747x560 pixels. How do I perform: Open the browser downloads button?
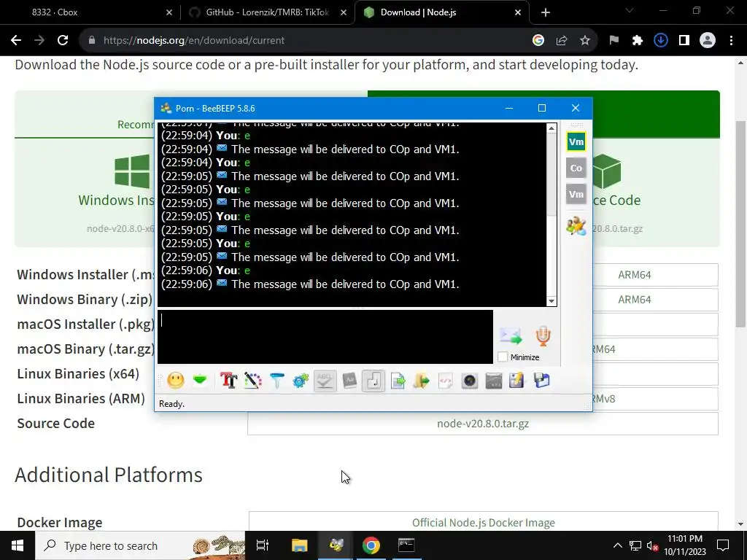[x=660, y=41]
